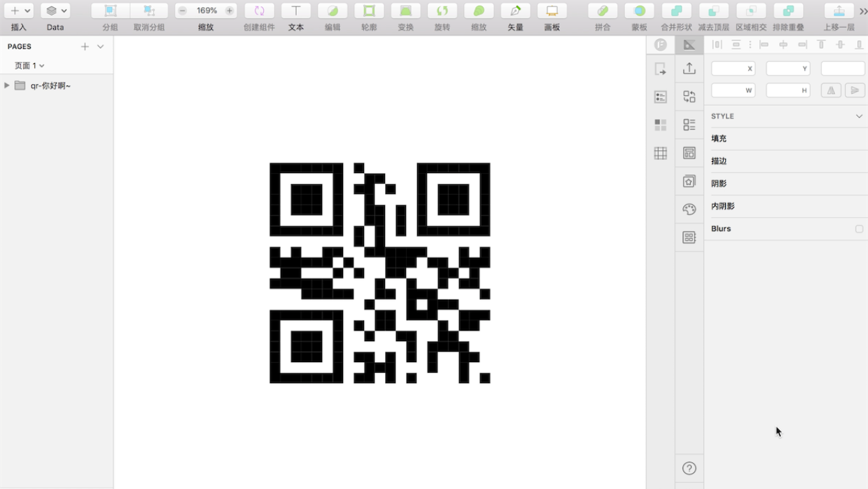Click the 填充 (Fill) section label
Screen dimensions: 868x489
719,139
